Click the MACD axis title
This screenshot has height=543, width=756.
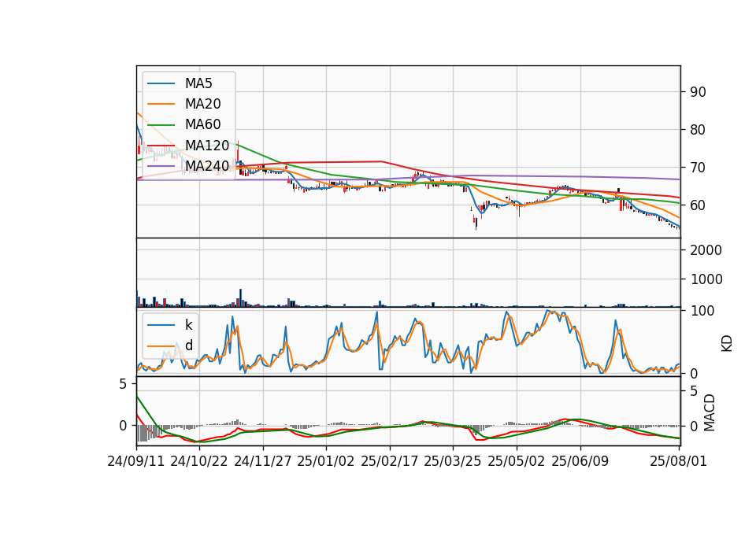(710, 413)
